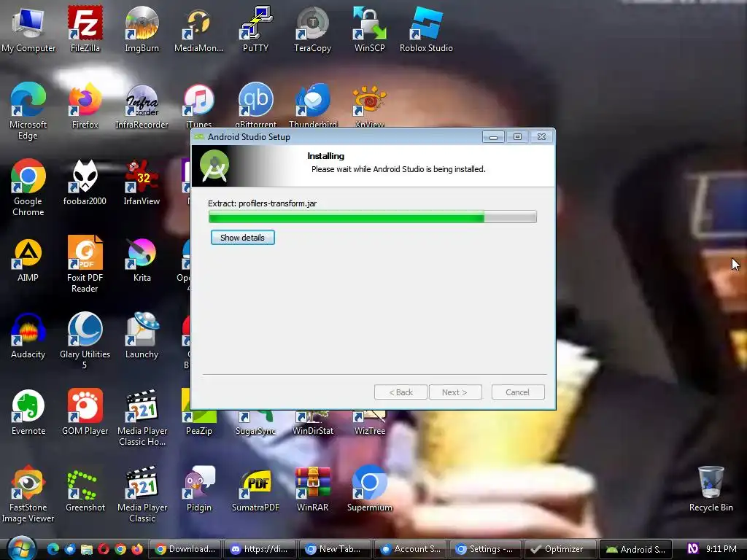Viewport: 747px width, 560px height.
Task: Switch to the New Tab taskbar window
Action: (x=336, y=549)
